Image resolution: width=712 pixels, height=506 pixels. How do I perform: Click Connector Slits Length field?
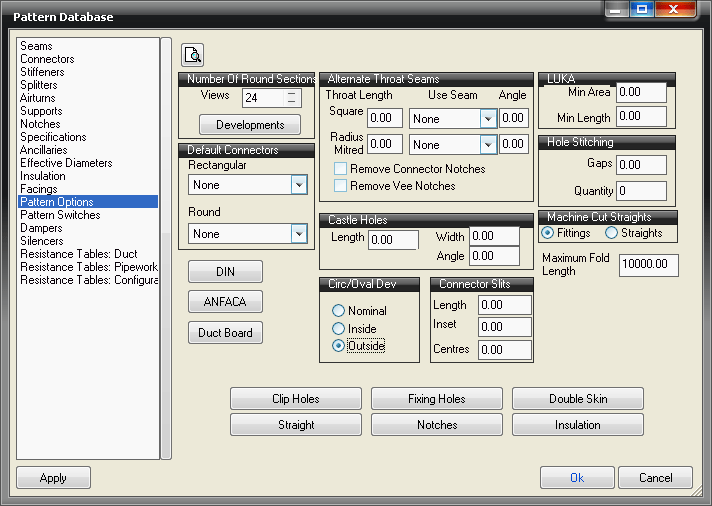[504, 305]
